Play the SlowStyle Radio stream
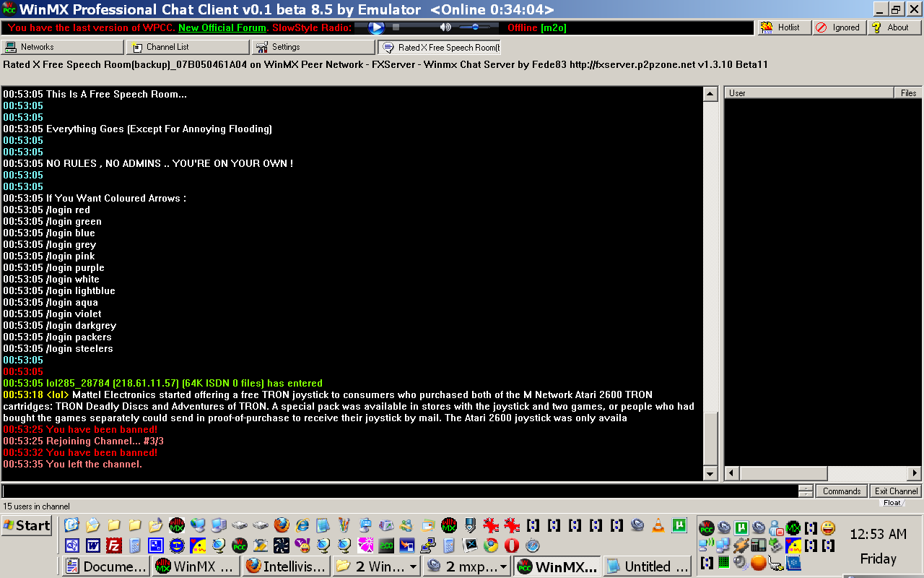 click(376, 27)
